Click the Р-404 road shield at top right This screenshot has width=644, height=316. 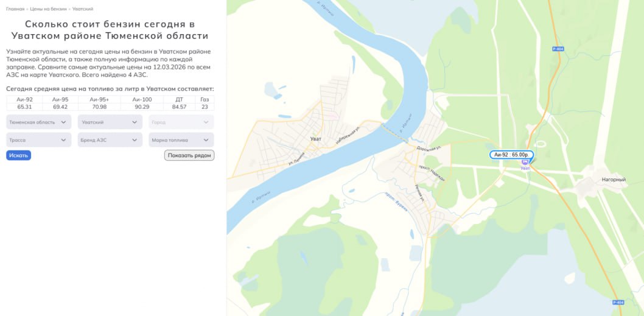click(x=558, y=49)
